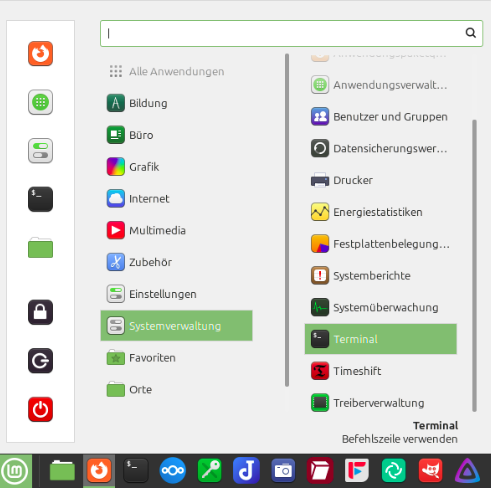Screen dimensions: 491x488
Task: Click the magnifier search icon
Action: pos(470,33)
